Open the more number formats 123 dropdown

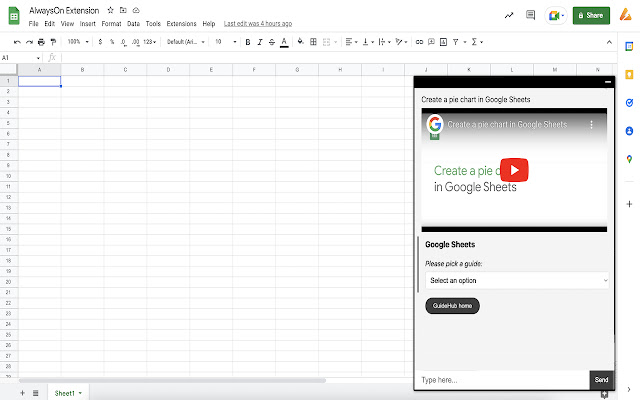(149, 42)
